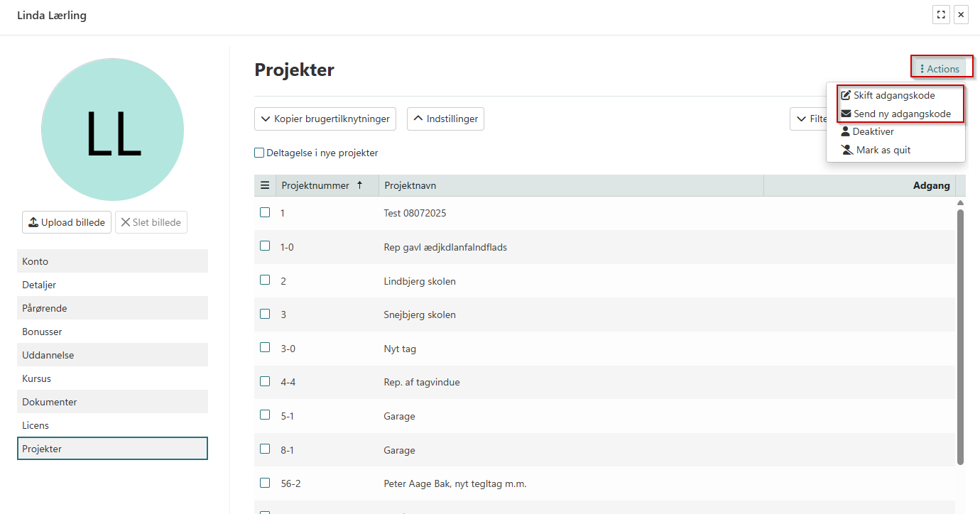Check the box for Lindbjerg skolen project
The image size is (980, 514).
(x=265, y=280)
